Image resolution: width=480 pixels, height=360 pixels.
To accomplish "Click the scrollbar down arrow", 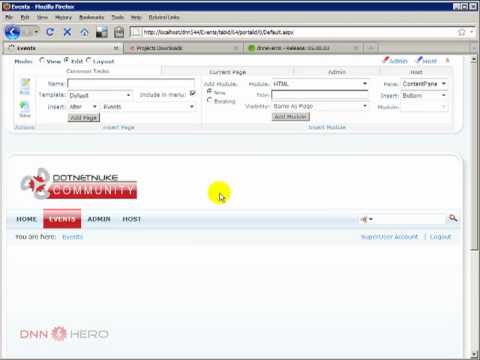I will [x=474, y=355].
